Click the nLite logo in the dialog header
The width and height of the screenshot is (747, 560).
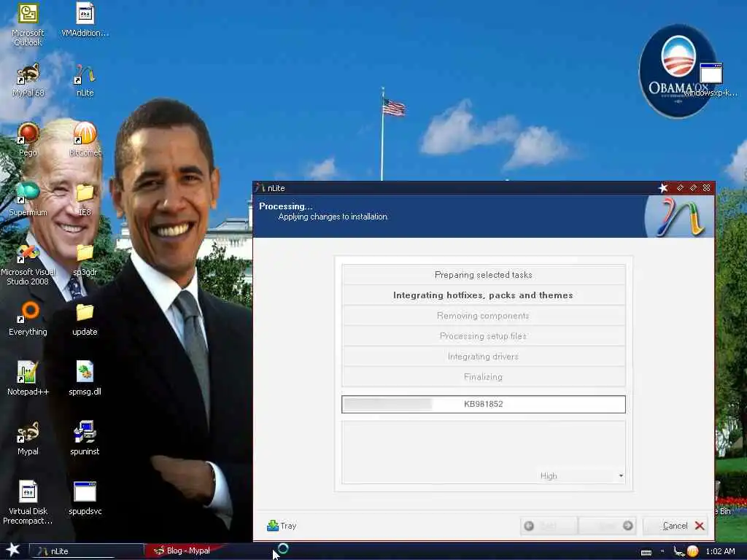tap(679, 217)
